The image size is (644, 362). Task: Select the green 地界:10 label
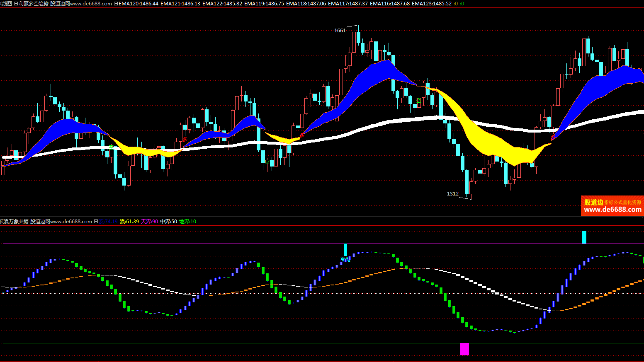click(x=187, y=222)
